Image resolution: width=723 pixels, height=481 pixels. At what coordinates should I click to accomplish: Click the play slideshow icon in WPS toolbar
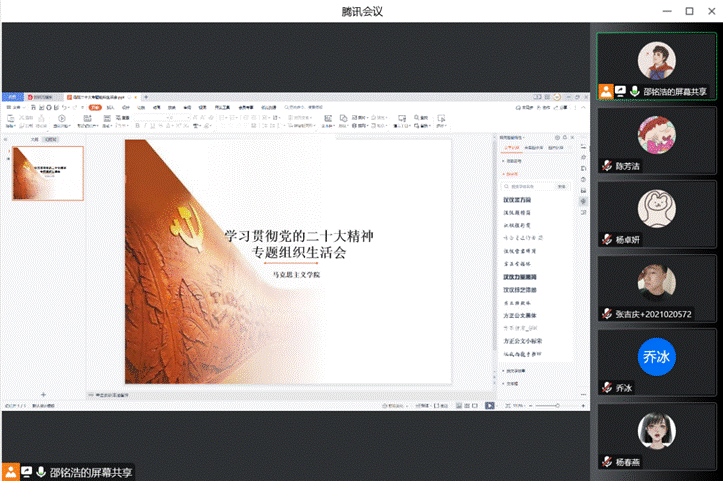61,119
